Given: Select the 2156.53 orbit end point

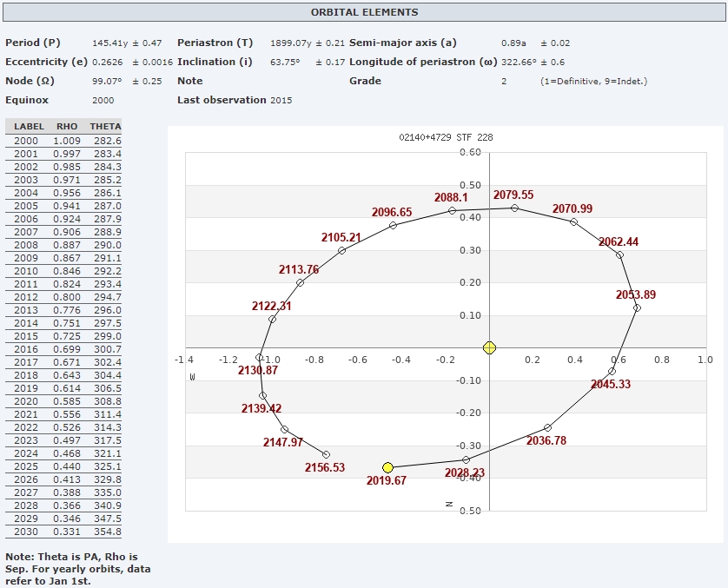Looking at the screenshot, I should (326, 454).
